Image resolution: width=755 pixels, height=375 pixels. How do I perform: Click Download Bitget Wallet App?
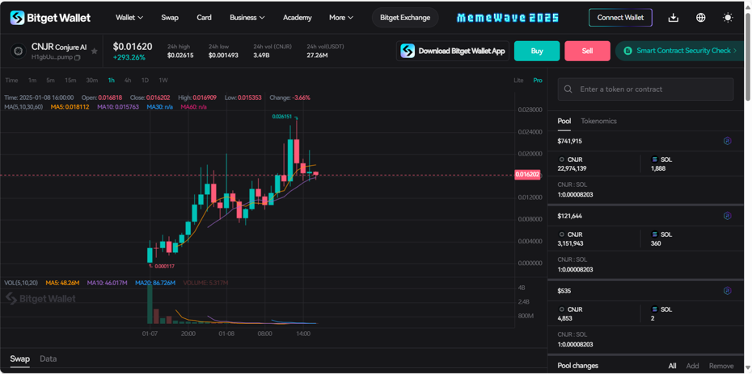click(x=453, y=51)
